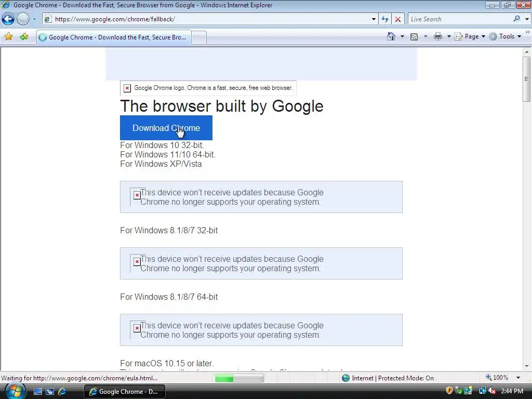
Task: Click the security shield tray icon
Action: [x=449, y=391]
